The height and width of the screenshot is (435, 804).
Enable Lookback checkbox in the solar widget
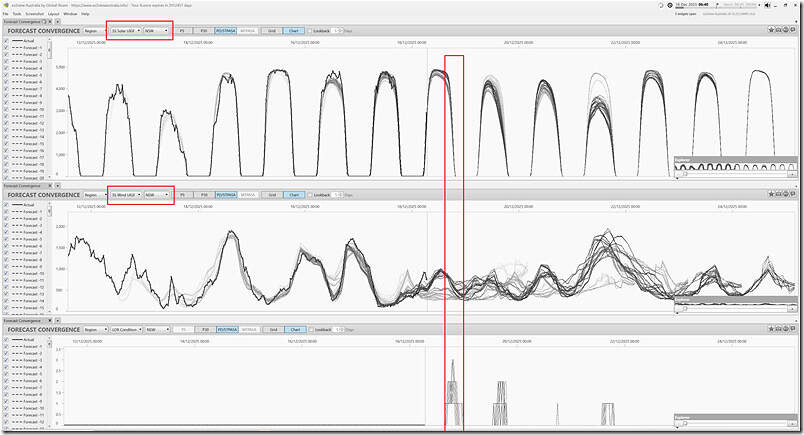click(311, 31)
